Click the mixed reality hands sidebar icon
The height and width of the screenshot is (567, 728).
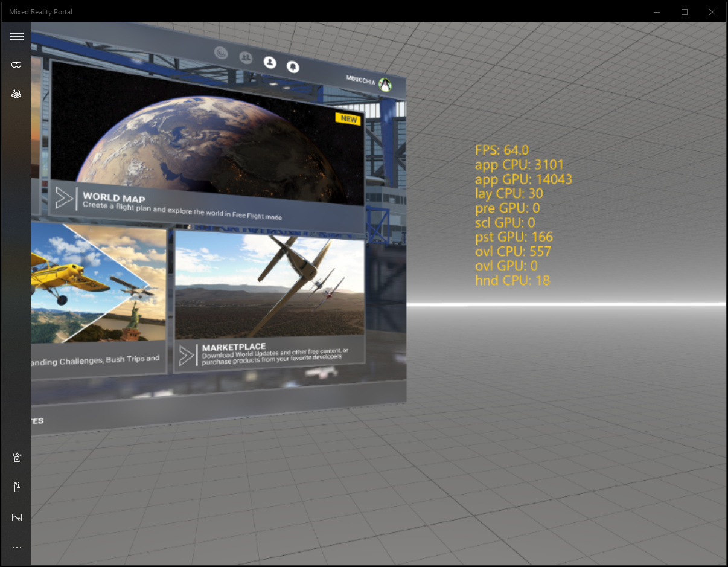pyautogui.click(x=16, y=94)
